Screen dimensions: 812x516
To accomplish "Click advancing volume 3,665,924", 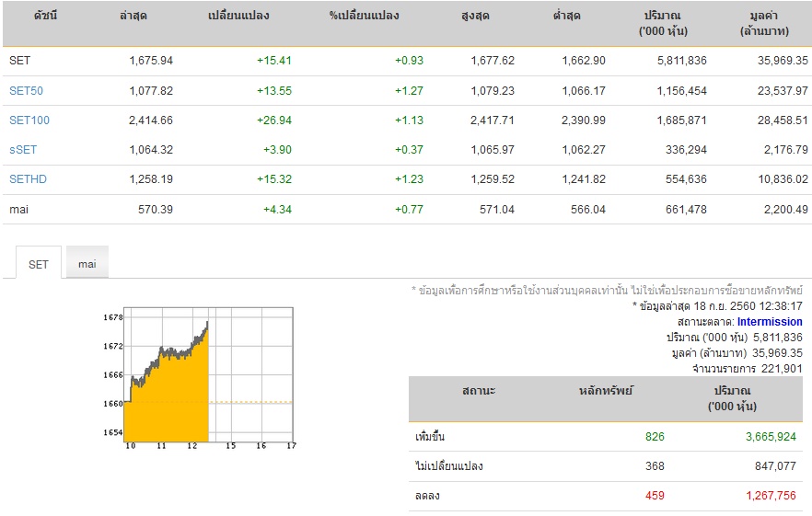I will (771, 436).
